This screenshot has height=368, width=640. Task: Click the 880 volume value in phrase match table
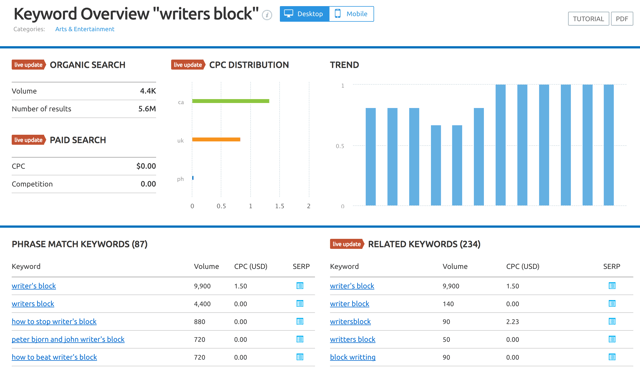tap(199, 321)
